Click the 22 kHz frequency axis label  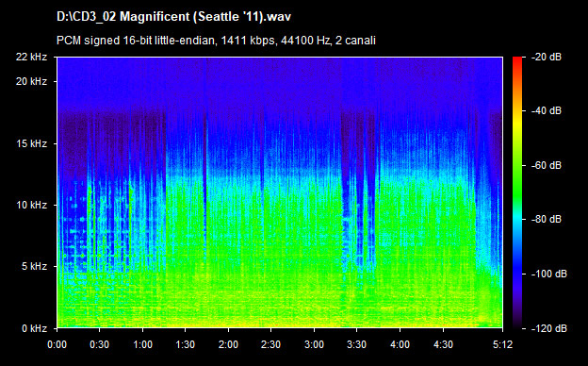point(31,57)
